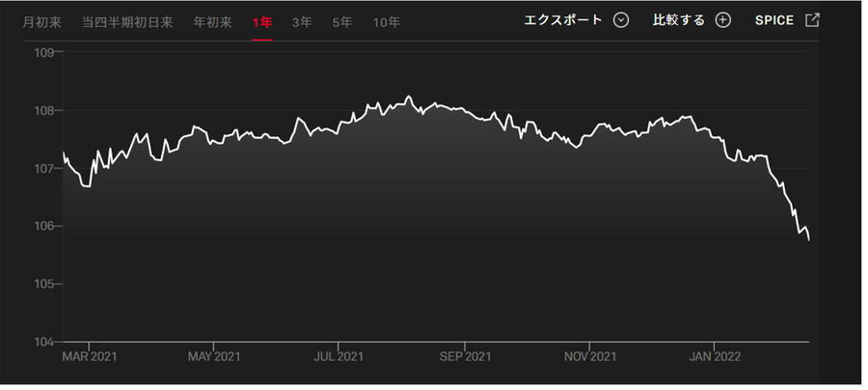Click the MAR 2021 x-axis label
The height and width of the screenshot is (390, 868).
pos(89,356)
